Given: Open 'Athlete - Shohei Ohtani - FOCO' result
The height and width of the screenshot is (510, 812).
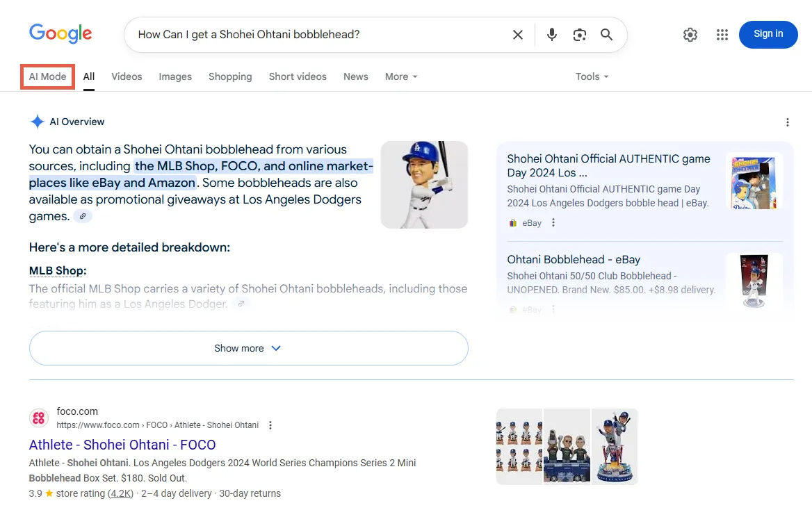Looking at the screenshot, I should pos(122,445).
